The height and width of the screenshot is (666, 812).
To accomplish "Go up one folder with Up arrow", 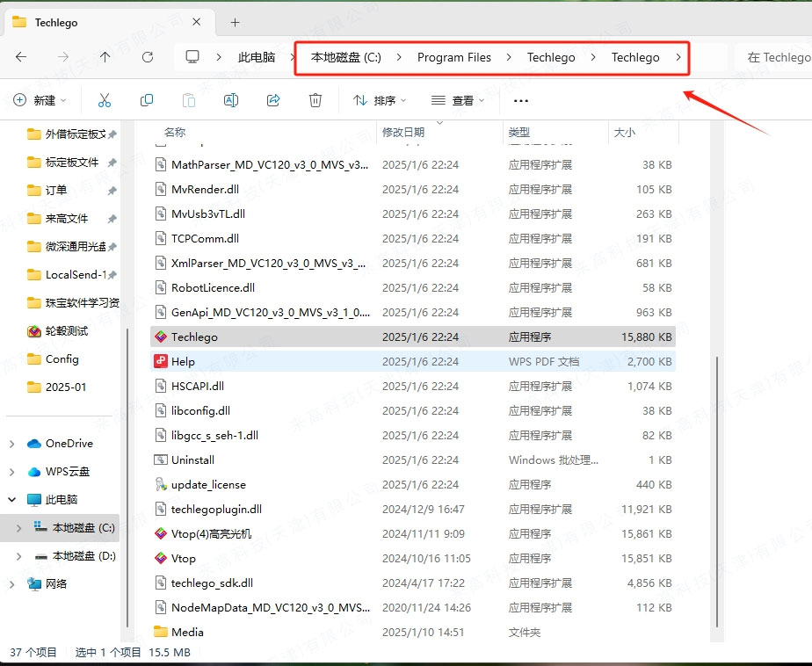I will 105,57.
